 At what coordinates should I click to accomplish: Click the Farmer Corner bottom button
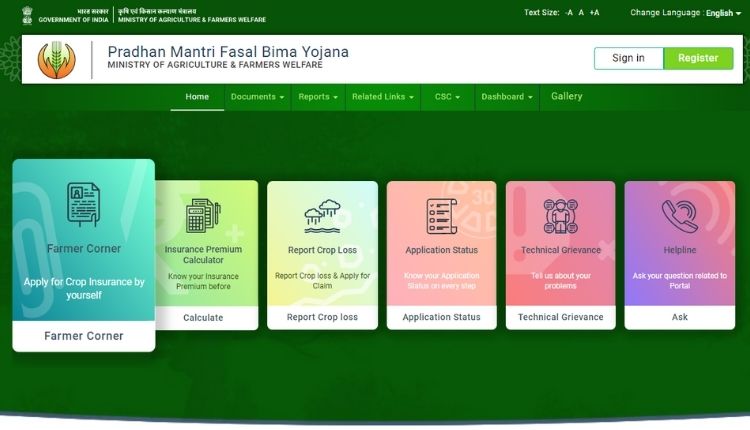[84, 336]
